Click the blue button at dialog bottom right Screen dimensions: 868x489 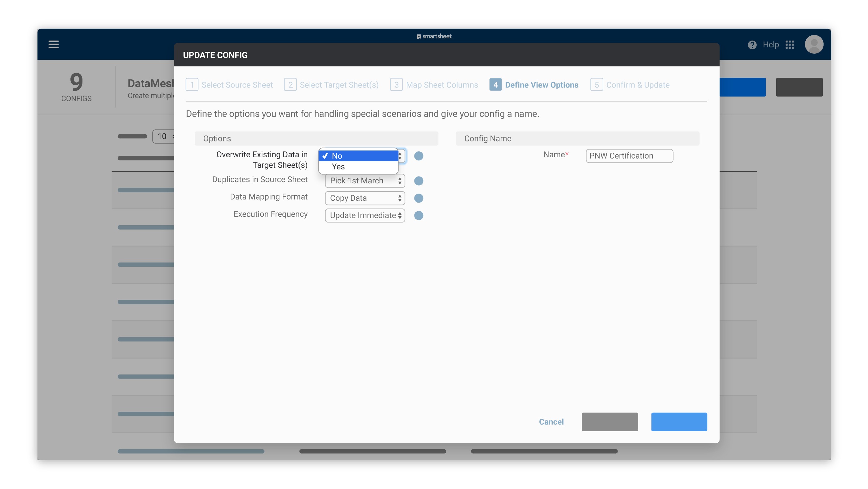679,422
